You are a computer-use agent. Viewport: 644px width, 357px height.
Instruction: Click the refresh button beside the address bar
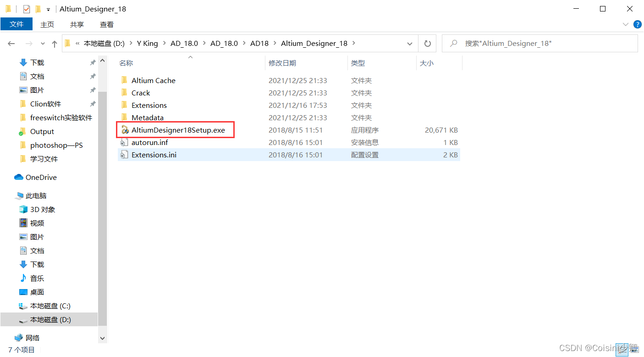tap(428, 44)
